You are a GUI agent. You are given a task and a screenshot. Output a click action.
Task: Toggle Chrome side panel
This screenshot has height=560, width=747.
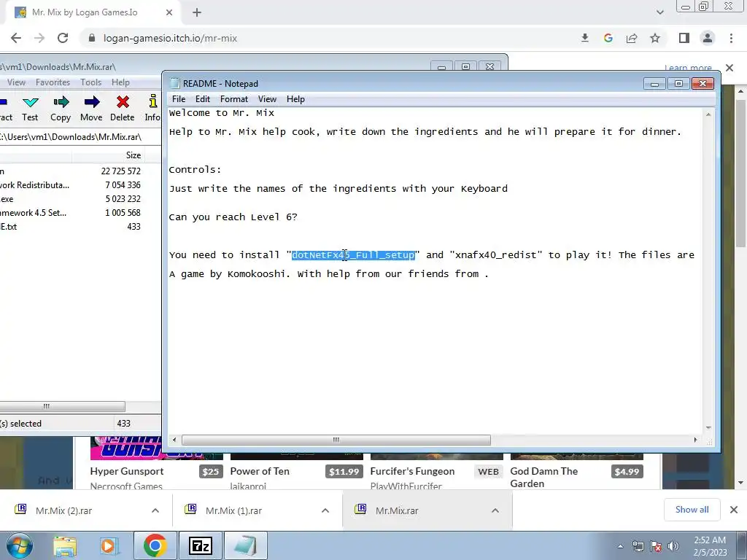pyautogui.click(x=684, y=38)
